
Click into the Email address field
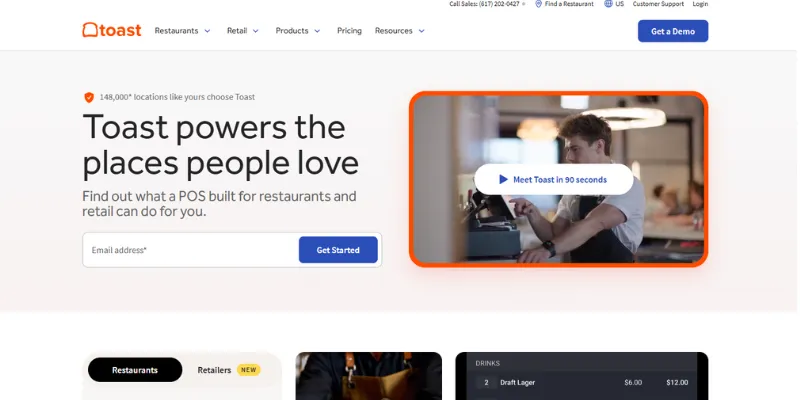tap(191, 250)
